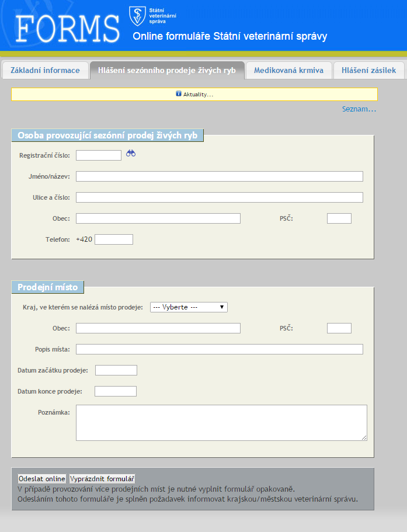The height and width of the screenshot is (532, 407).
Task: Focus the Jméno/název input field
Action: click(219, 176)
